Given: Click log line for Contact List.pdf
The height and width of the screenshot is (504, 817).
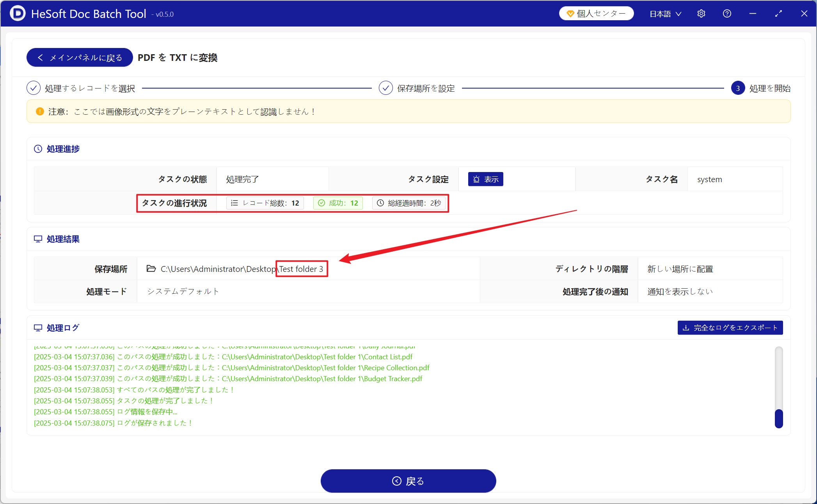Looking at the screenshot, I should (223, 357).
